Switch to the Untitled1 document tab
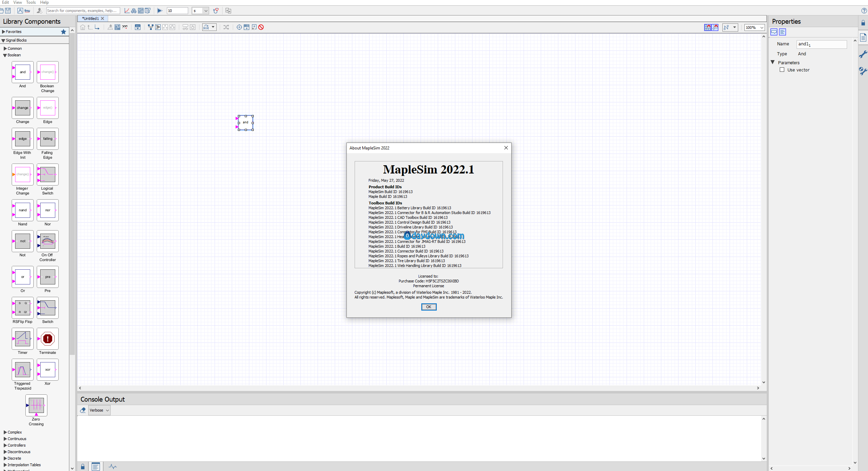The image size is (868, 471). (91, 19)
